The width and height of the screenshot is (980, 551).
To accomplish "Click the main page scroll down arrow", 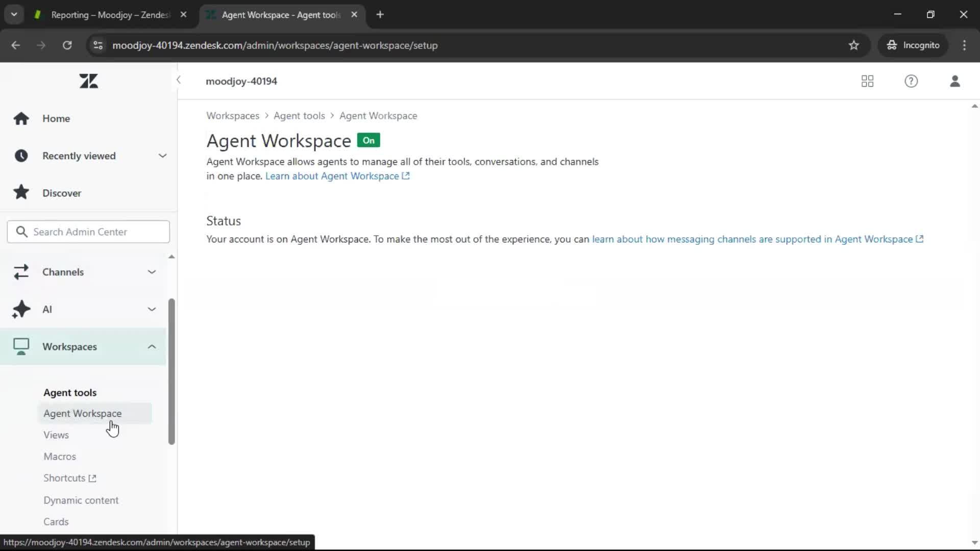I will pos(974,543).
